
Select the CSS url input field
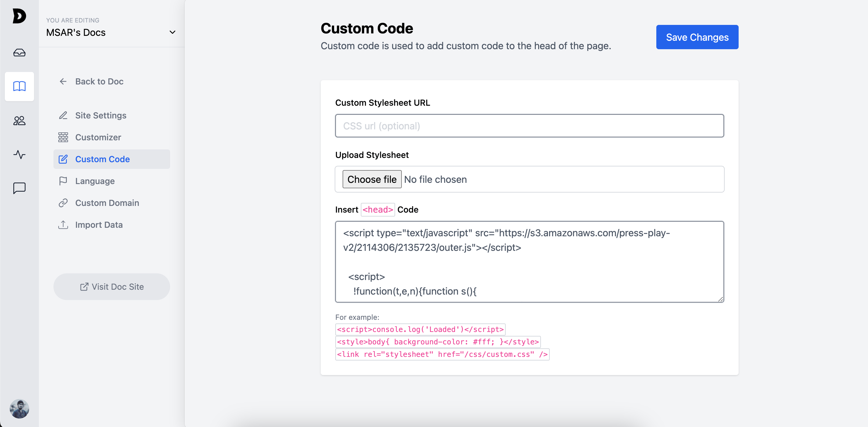coord(529,126)
